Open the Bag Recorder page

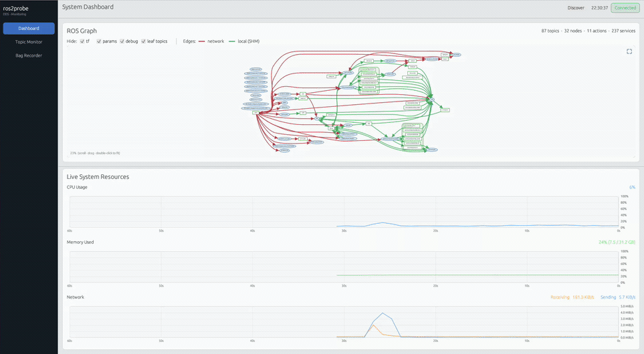29,55
